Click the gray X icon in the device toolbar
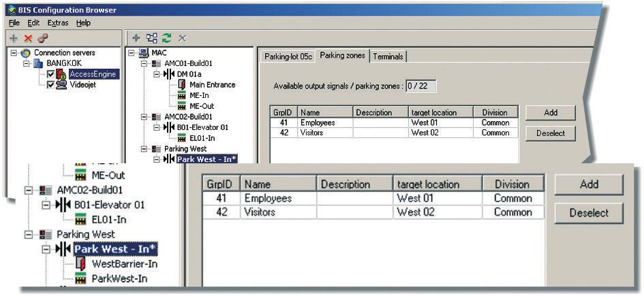 point(183,39)
